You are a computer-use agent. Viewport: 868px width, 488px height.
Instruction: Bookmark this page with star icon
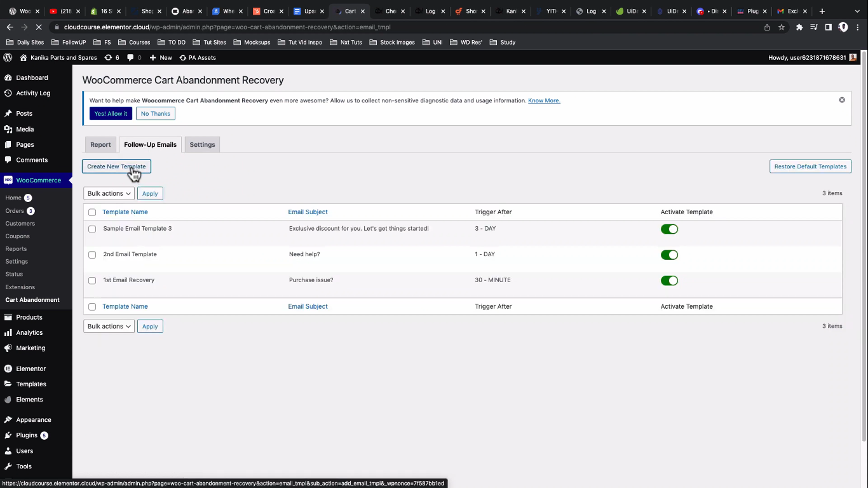[782, 27]
